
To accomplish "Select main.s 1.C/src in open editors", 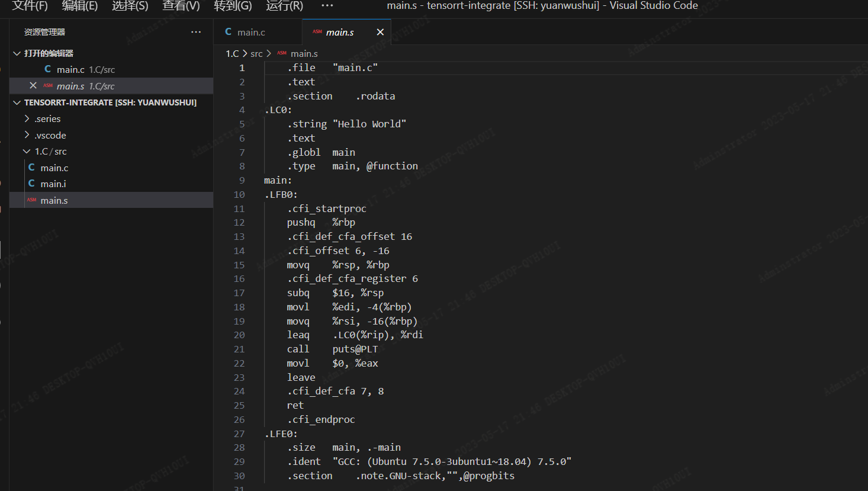I will point(111,86).
